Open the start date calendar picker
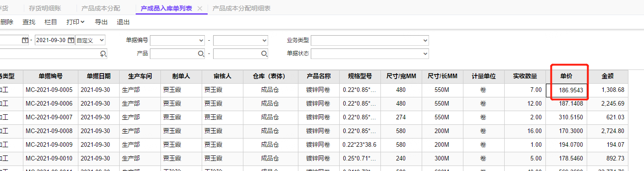 click(x=25, y=40)
